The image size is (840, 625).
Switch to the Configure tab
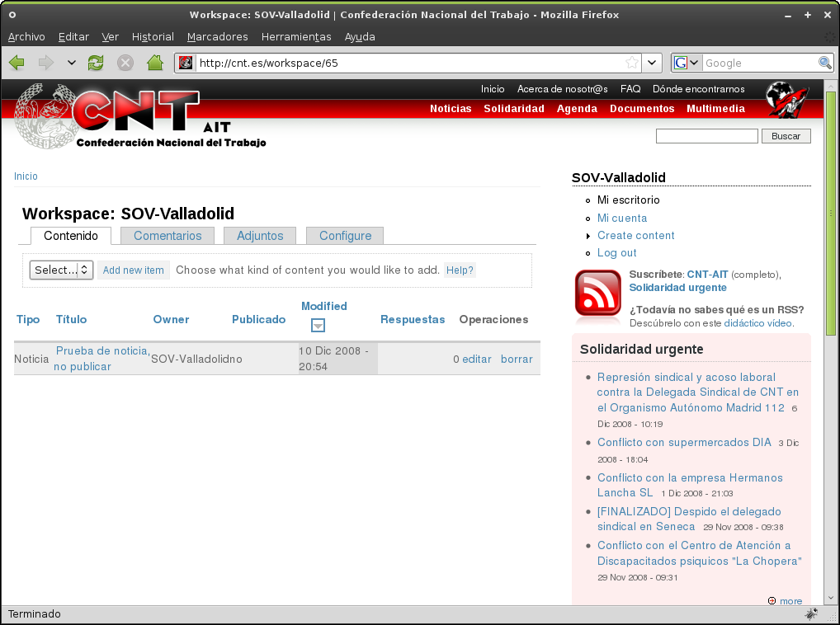coord(345,236)
